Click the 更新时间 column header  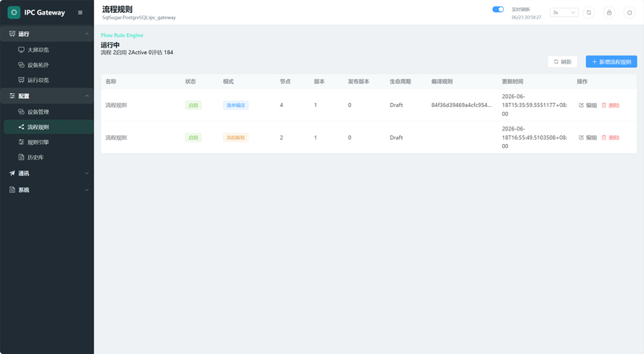point(513,81)
